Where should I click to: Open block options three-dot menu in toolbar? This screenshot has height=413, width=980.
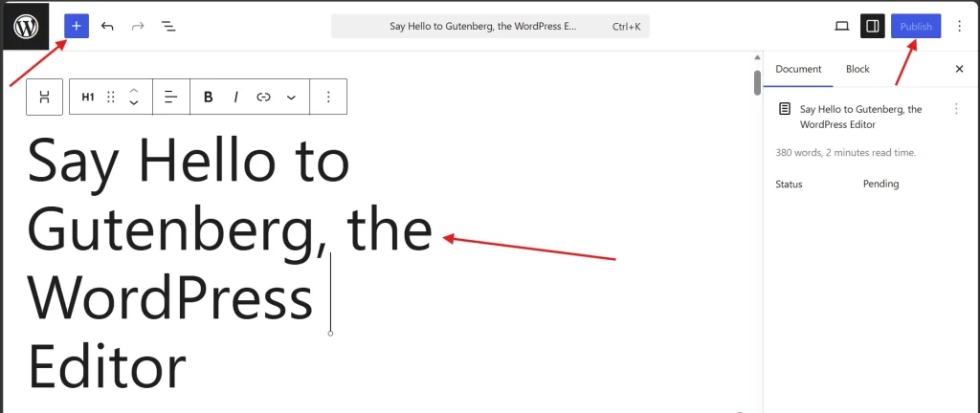[x=328, y=97]
